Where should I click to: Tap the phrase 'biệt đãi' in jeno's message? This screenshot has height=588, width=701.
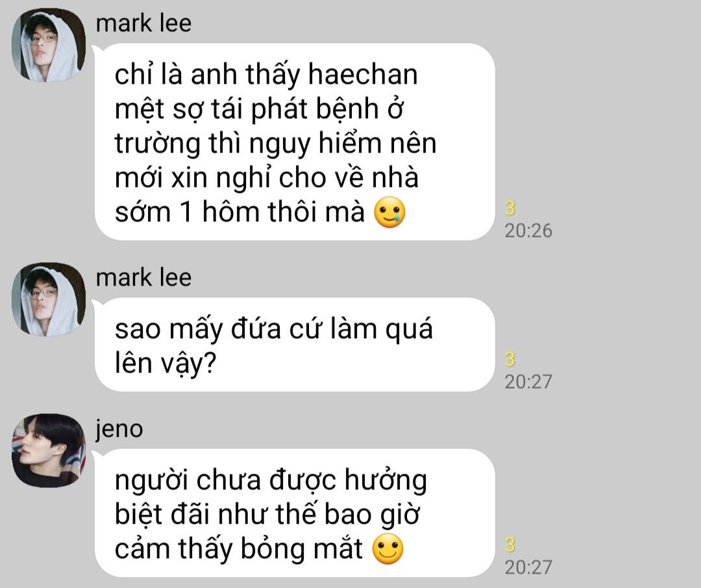pyautogui.click(x=162, y=514)
